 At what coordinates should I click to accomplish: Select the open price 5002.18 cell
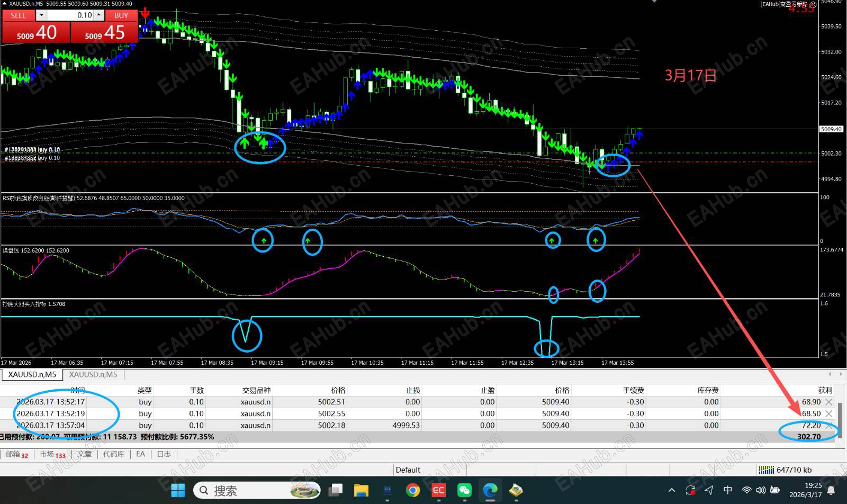point(331,425)
